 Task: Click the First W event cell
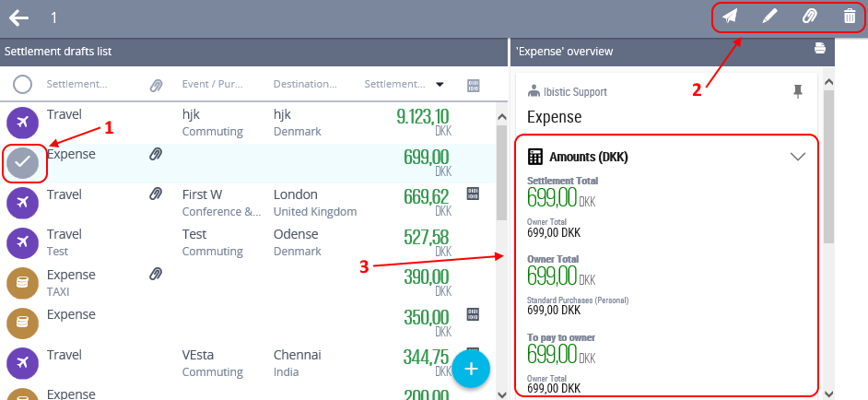click(202, 194)
